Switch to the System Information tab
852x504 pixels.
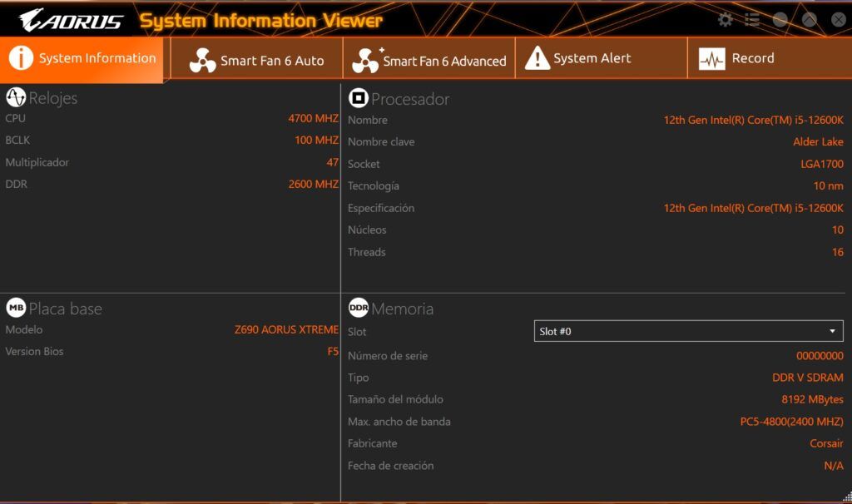[x=82, y=58]
